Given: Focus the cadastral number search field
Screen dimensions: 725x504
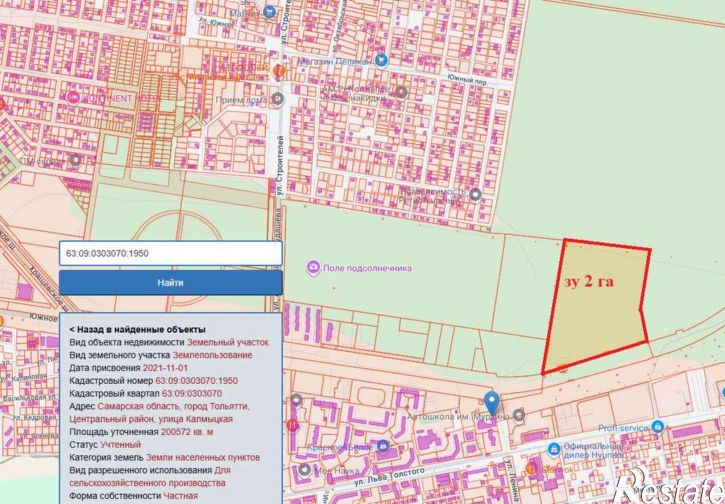Looking at the screenshot, I should click(x=171, y=253).
